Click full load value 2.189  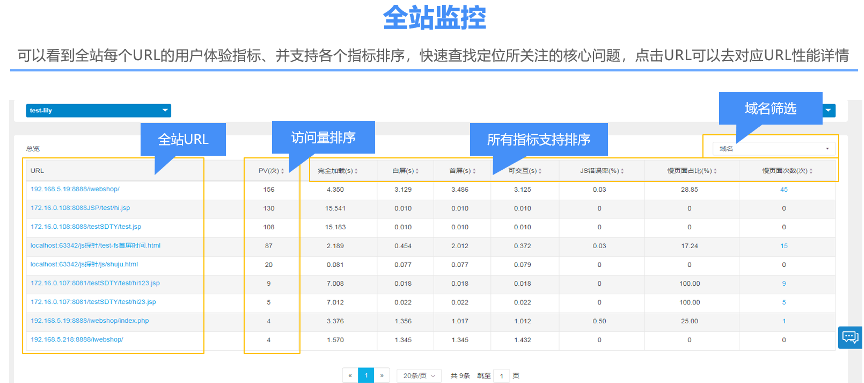336,245
